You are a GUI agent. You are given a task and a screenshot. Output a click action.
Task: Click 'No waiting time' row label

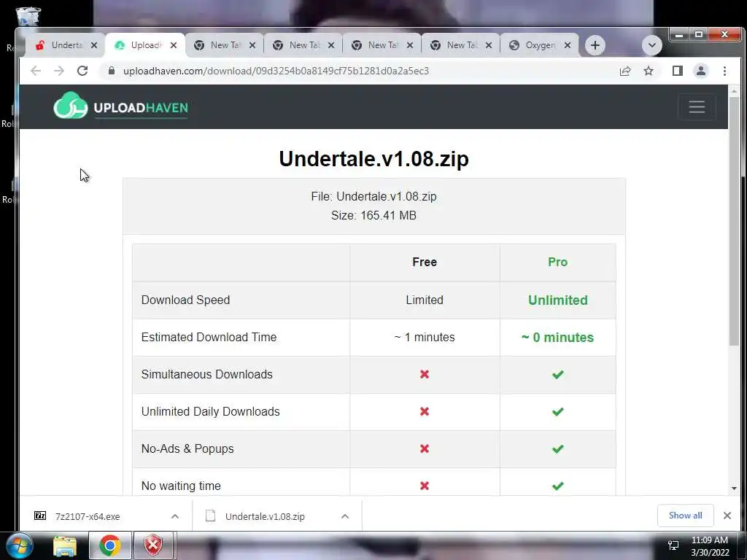(181, 486)
